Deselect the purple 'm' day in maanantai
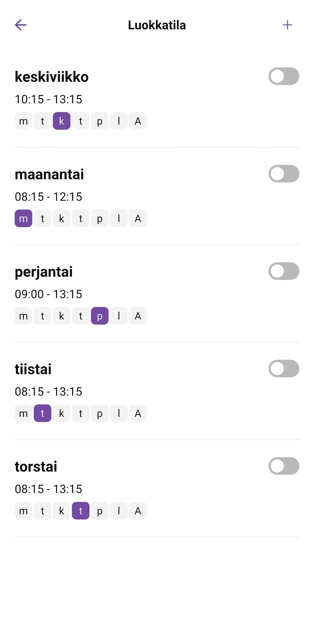Image resolution: width=314 pixels, height=644 pixels. pyautogui.click(x=24, y=218)
